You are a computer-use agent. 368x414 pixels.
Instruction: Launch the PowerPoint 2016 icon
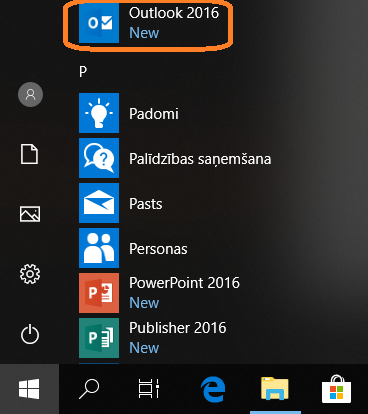point(99,293)
